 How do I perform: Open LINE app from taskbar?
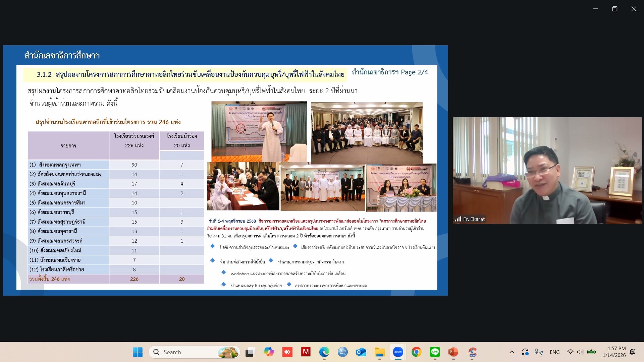point(435,352)
